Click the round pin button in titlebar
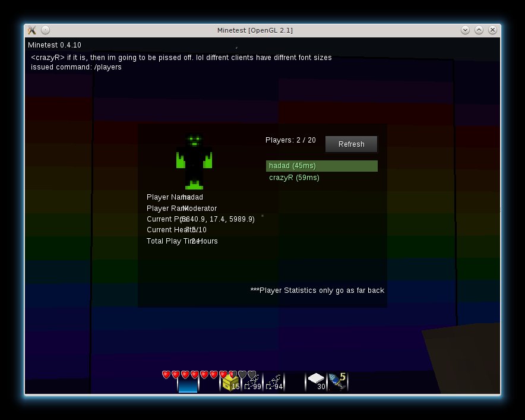525x420 pixels. click(x=45, y=30)
